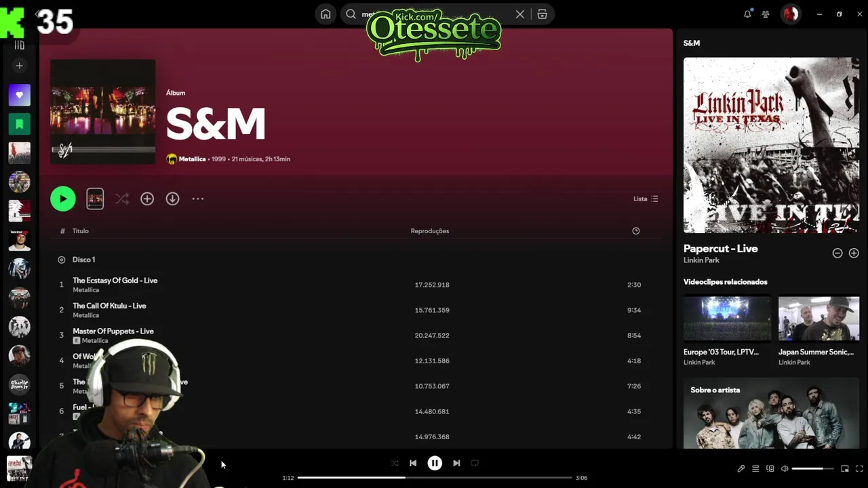Viewport: 868px width, 488px height.
Task: Play the S&M album
Action: point(63,199)
